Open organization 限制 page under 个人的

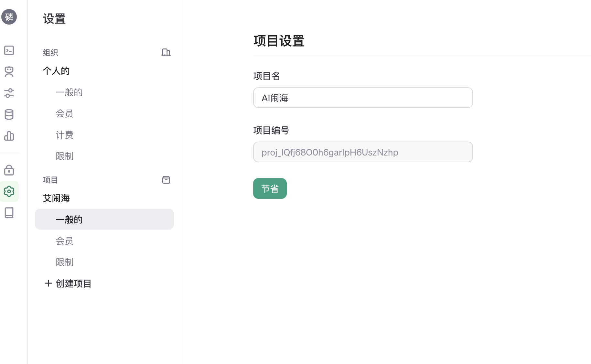[x=65, y=156]
